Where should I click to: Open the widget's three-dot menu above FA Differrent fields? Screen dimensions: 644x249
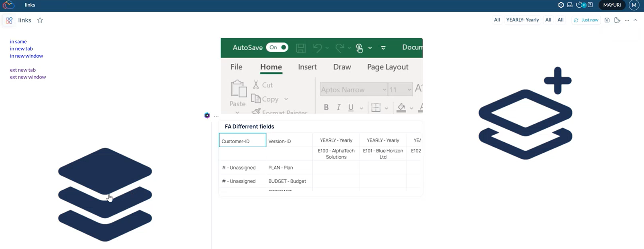(x=216, y=116)
